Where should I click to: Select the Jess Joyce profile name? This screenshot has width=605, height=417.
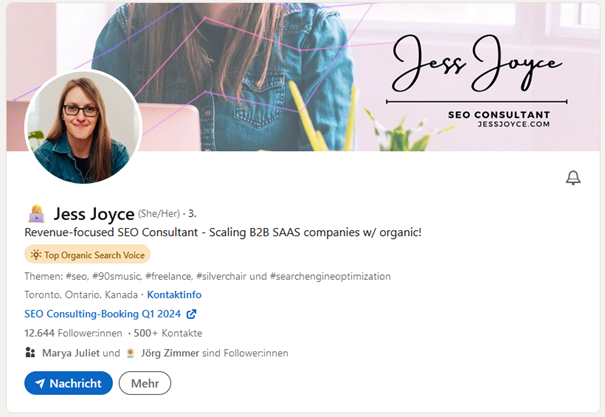pyautogui.click(x=94, y=214)
